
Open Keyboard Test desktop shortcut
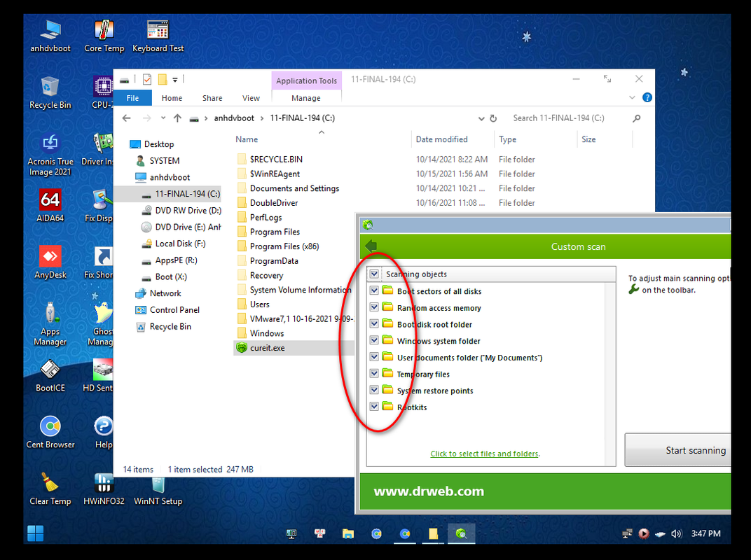pyautogui.click(x=158, y=36)
